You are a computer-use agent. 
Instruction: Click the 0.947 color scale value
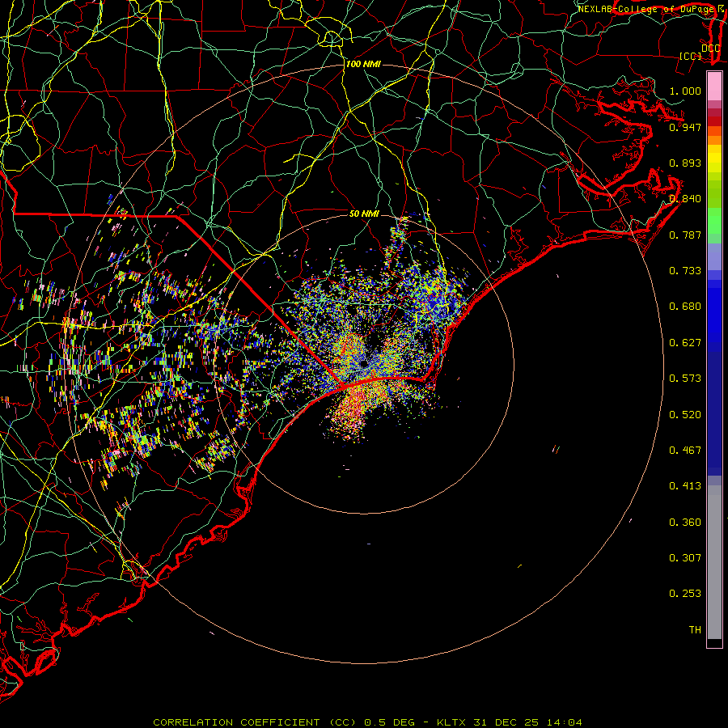[x=685, y=127]
